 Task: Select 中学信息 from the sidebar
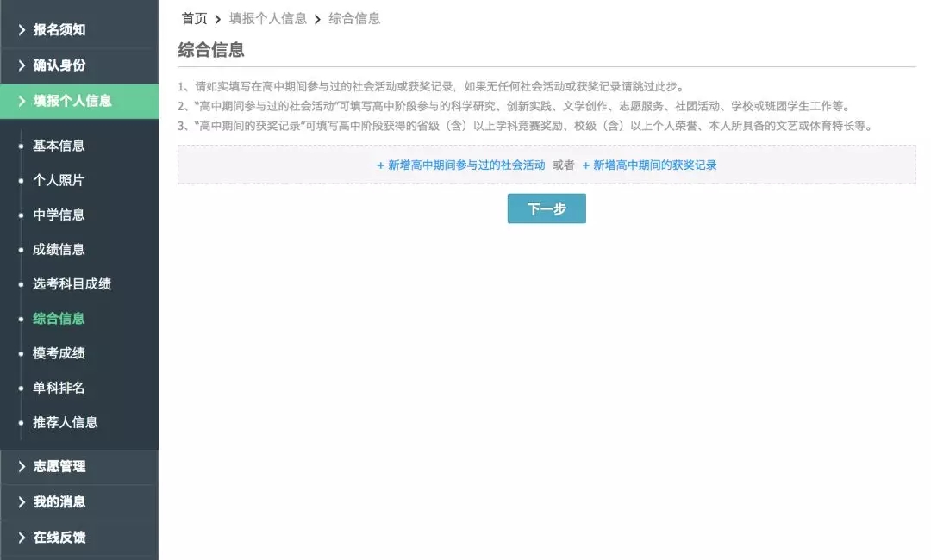(x=59, y=215)
